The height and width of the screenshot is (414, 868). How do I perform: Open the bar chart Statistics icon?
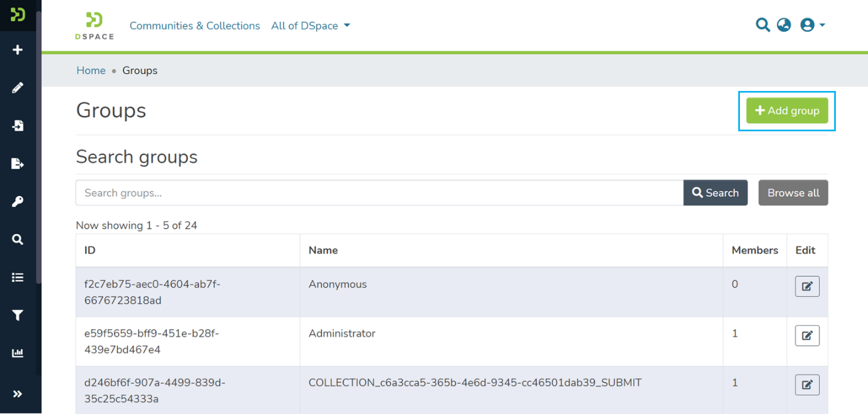pyautogui.click(x=18, y=353)
